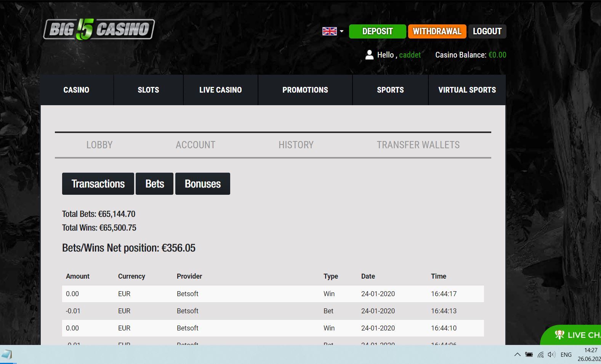
Task: Click the volume speaker tray icon
Action: [551, 354]
